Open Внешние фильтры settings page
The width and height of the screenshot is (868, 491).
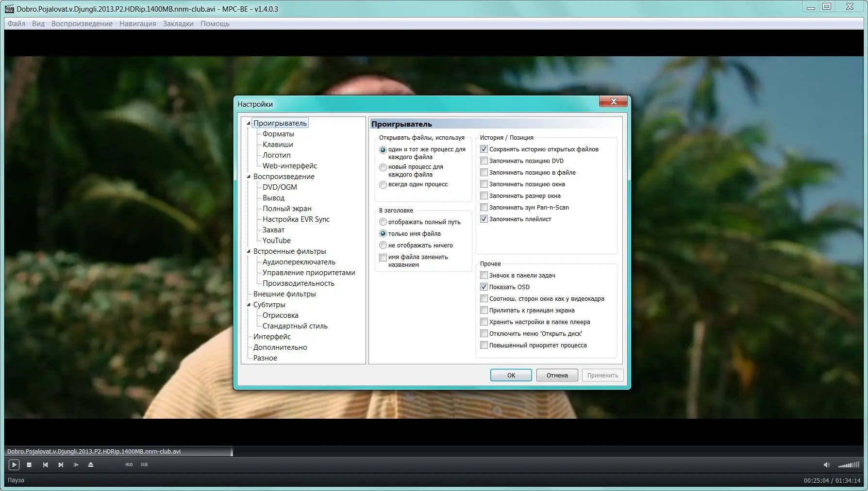coord(284,294)
